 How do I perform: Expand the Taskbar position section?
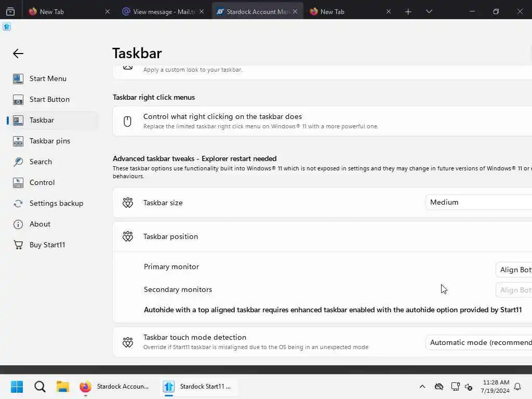[322, 237]
